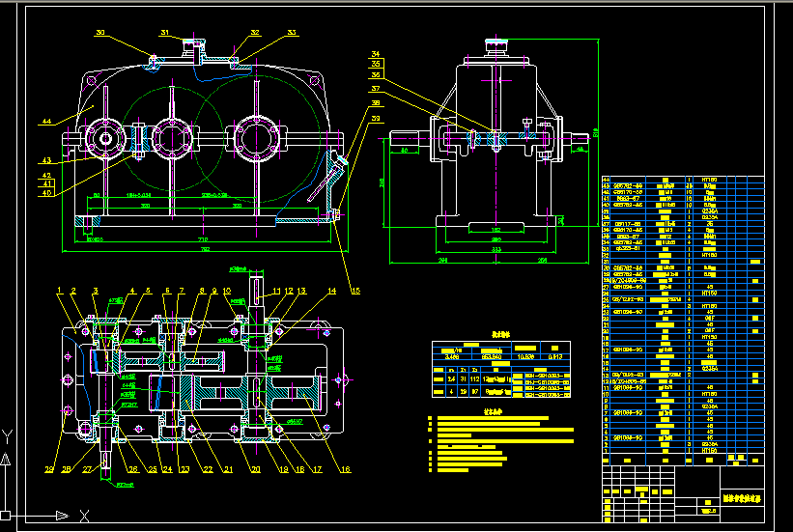This screenshot has height=532, width=793.
Task: Pick part balloon number 44 beside the housing
Action: coord(46,122)
